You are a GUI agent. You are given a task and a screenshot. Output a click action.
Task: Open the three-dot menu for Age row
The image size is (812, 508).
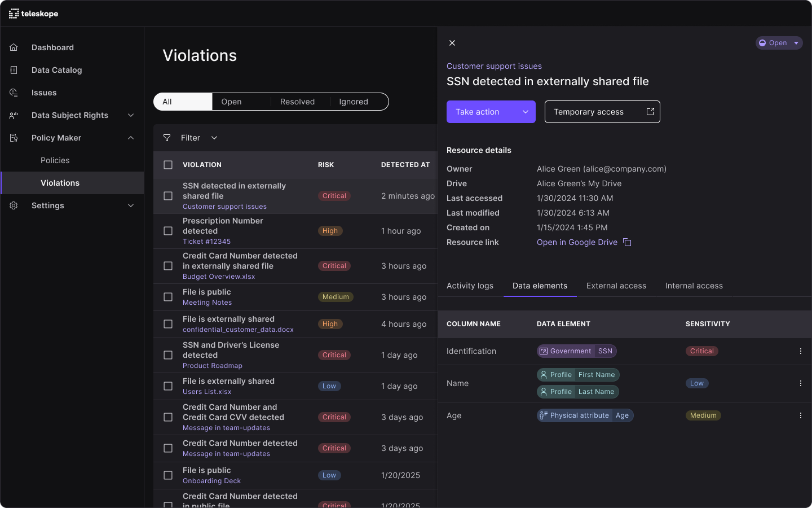[801, 415]
